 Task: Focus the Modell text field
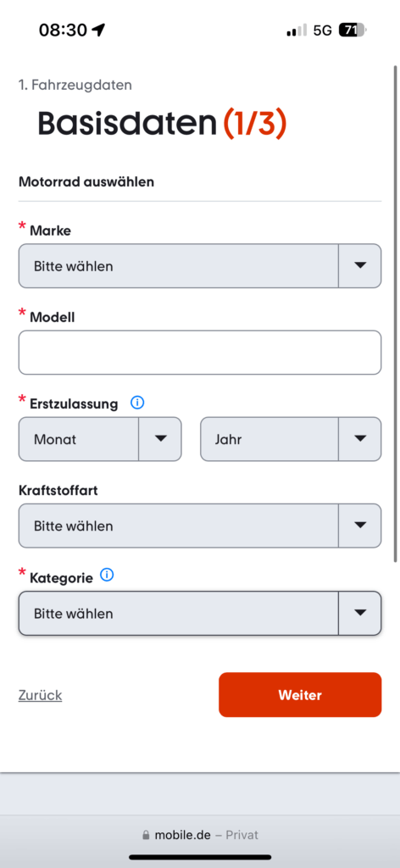[200, 353]
